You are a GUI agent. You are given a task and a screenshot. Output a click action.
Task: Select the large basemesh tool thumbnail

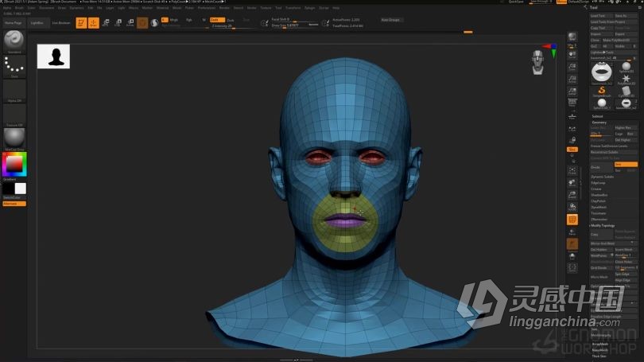(602, 72)
